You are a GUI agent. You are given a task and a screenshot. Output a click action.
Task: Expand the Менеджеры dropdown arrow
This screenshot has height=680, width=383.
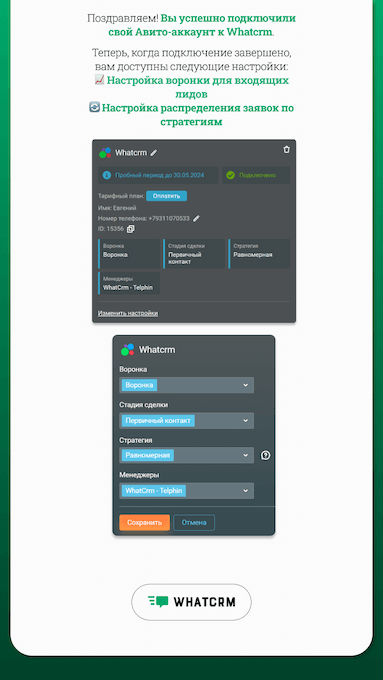coord(246,491)
